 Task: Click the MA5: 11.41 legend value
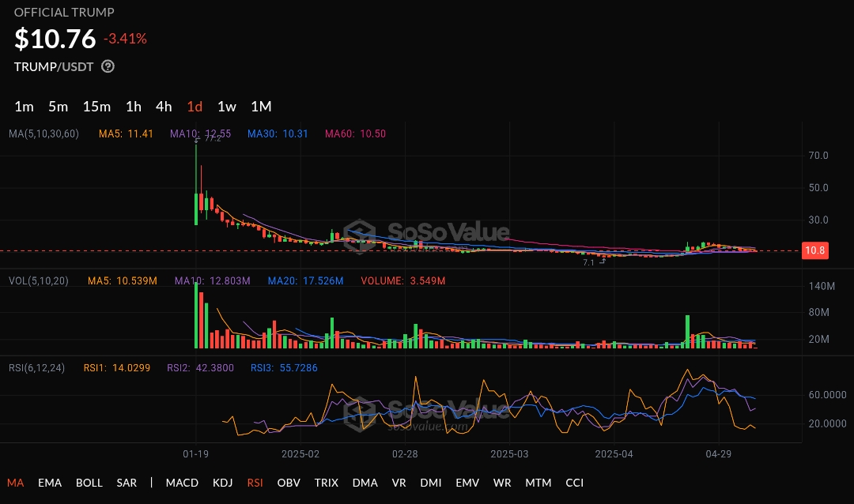126,134
